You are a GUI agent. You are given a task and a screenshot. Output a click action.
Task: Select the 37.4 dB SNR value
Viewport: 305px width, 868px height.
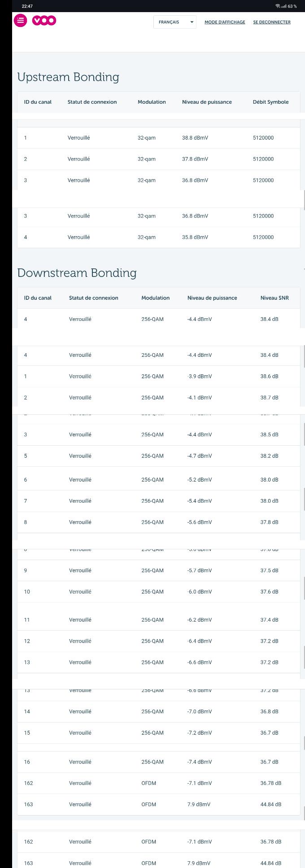click(x=269, y=619)
